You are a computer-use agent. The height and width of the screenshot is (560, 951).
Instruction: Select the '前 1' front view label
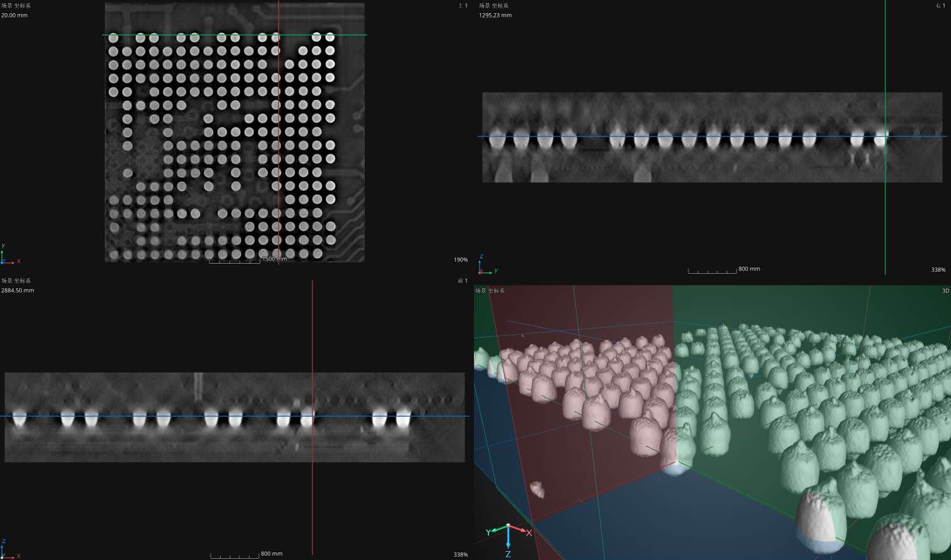(463, 281)
